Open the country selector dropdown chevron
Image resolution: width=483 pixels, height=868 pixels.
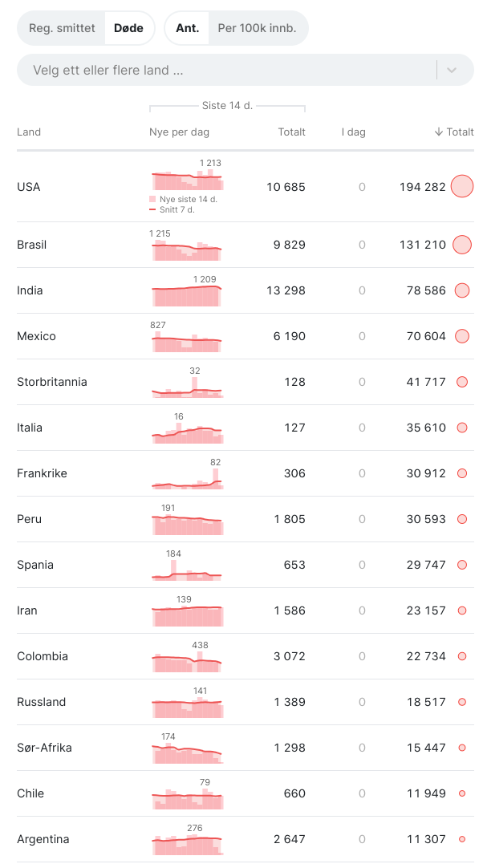(x=452, y=70)
